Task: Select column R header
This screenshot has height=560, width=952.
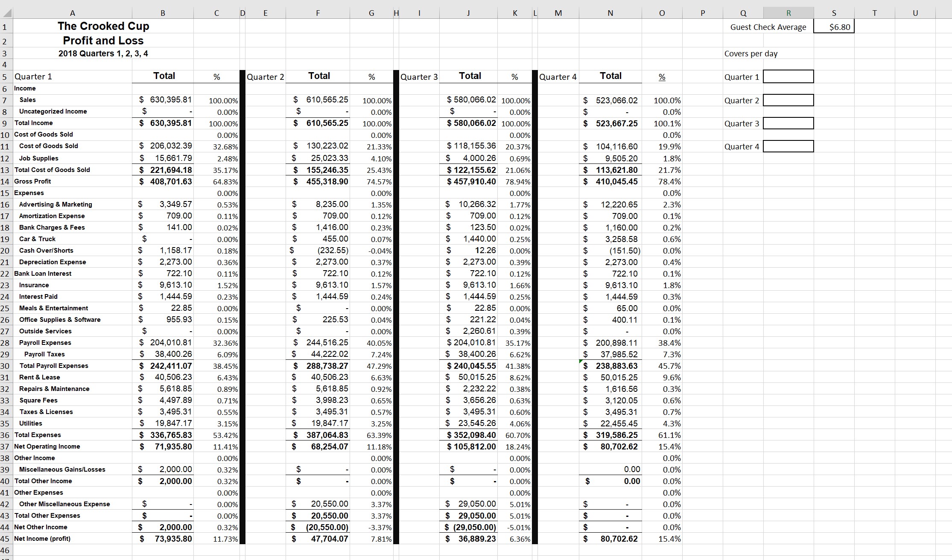Action: [x=788, y=13]
